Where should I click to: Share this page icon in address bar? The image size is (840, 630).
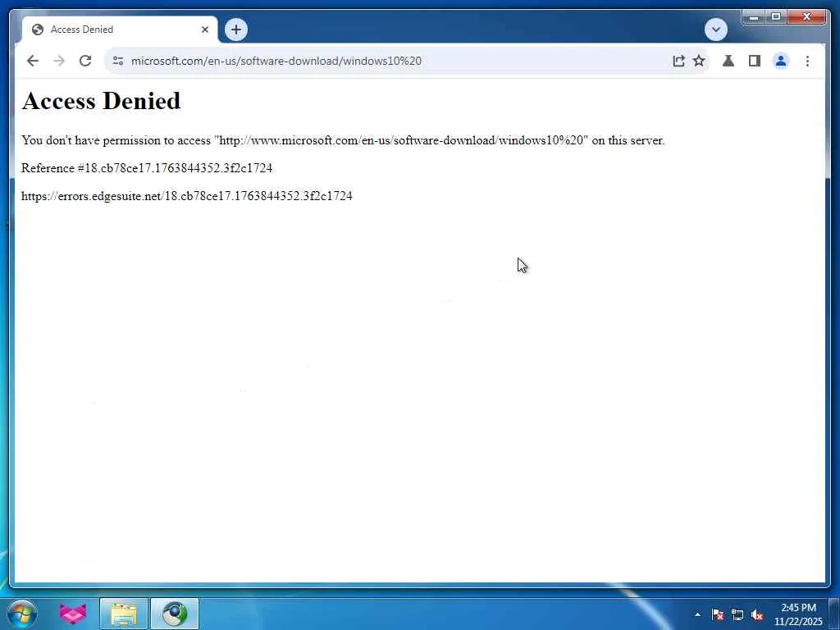tap(678, 61)
